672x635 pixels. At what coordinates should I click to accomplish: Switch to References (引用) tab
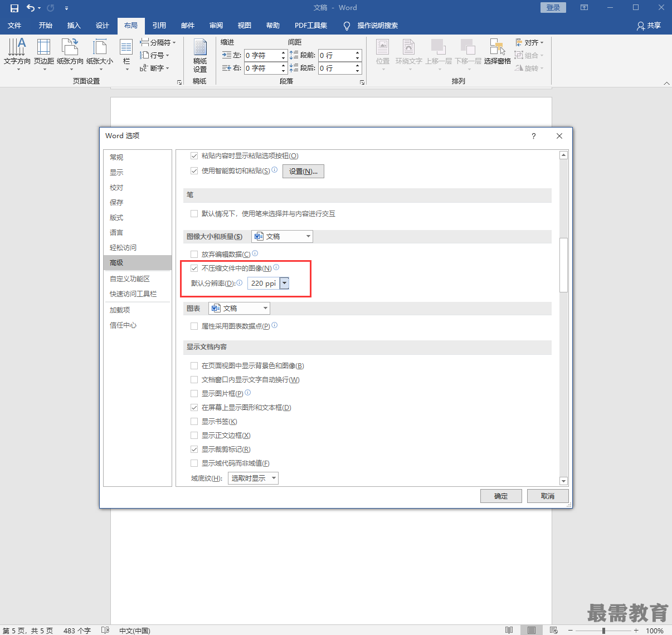point(159,26)
